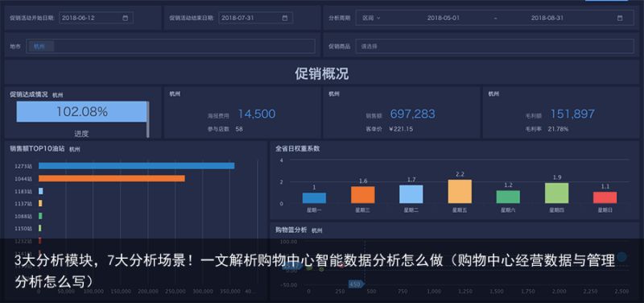Click the 星期五 2.2 weight bar
This screenshot has width=644, height=303.
pos(460,192)
